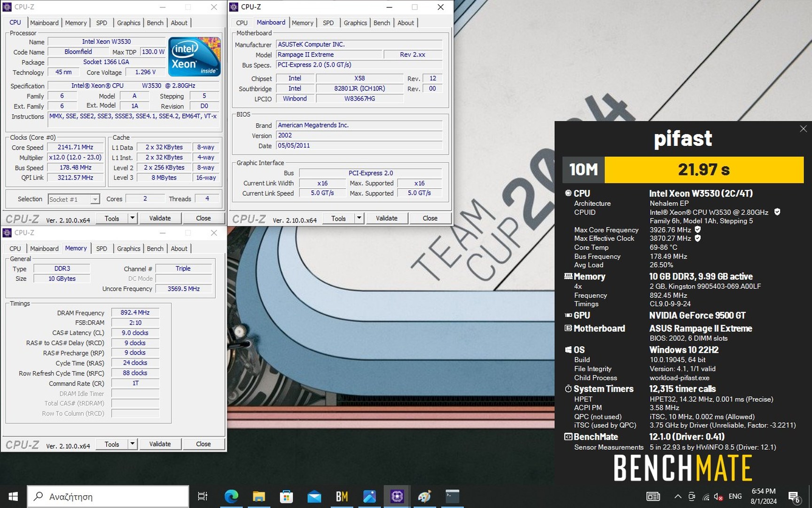
Task: Open the notification center icon
Action: 795,497
